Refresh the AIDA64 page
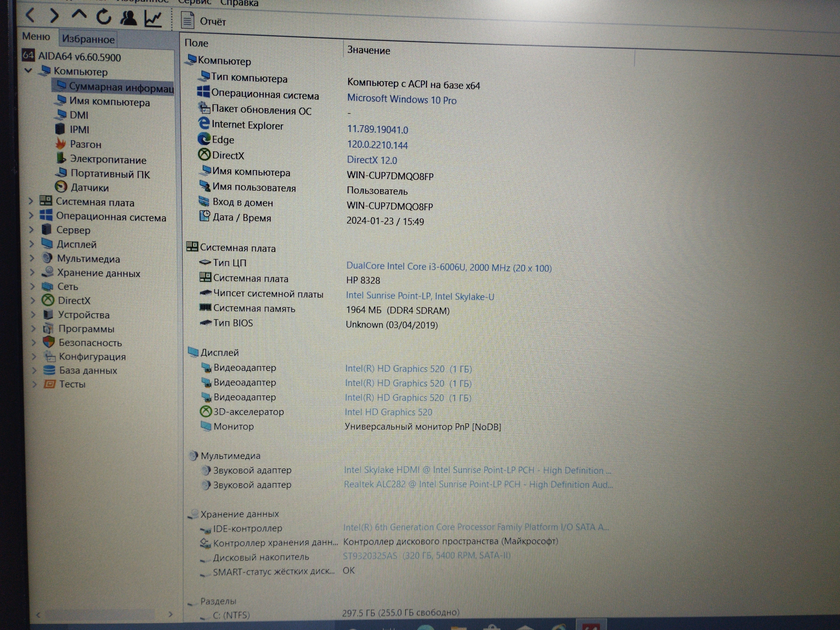The width and height of the screenshot is (840, 630). (x=104, y=17)
